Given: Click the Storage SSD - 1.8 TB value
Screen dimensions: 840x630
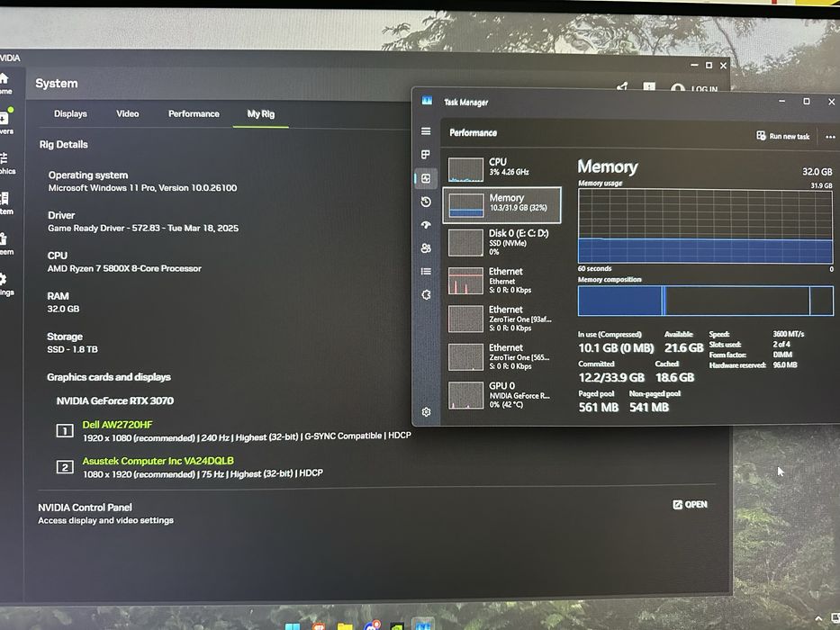Looking at the screenshot, I should [x=72, y=349].
